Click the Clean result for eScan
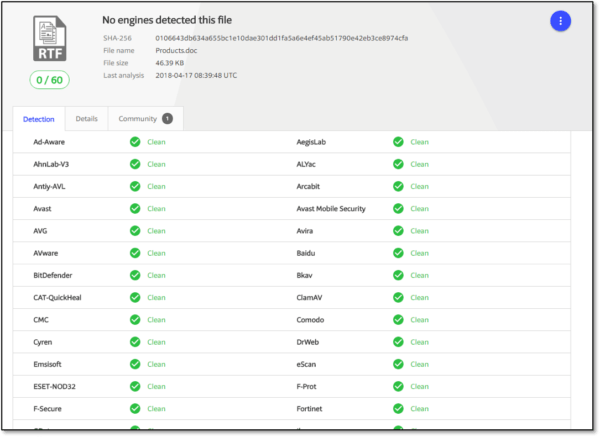Viewport: 600px width, 437px height. click(419, 364)
